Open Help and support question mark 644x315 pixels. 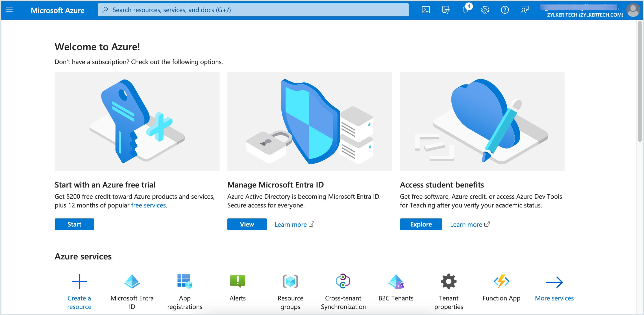pyautogui.click(x=505, y=10)
